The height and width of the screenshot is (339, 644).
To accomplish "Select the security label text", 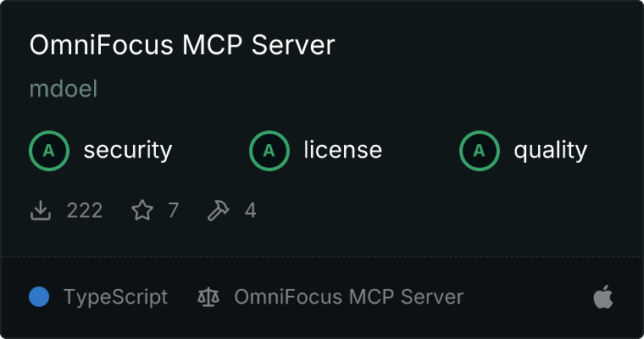I will point(128,150).
